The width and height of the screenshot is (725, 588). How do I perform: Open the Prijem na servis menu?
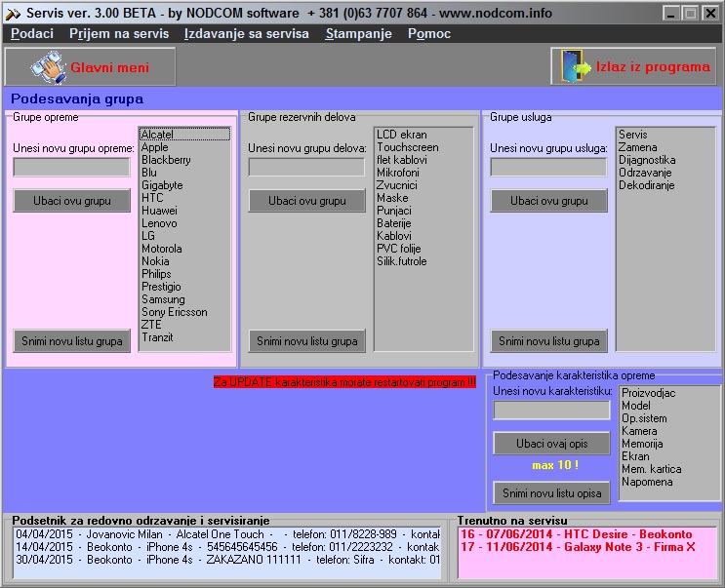tap(119, 34)
